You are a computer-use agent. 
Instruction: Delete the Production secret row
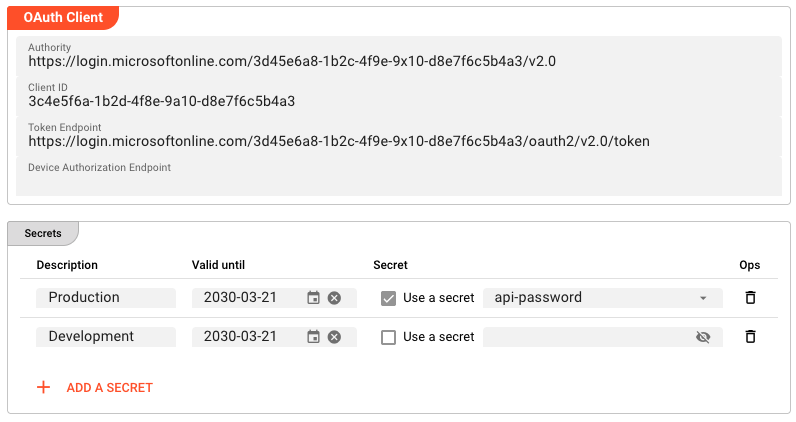[x=750, y=298]
